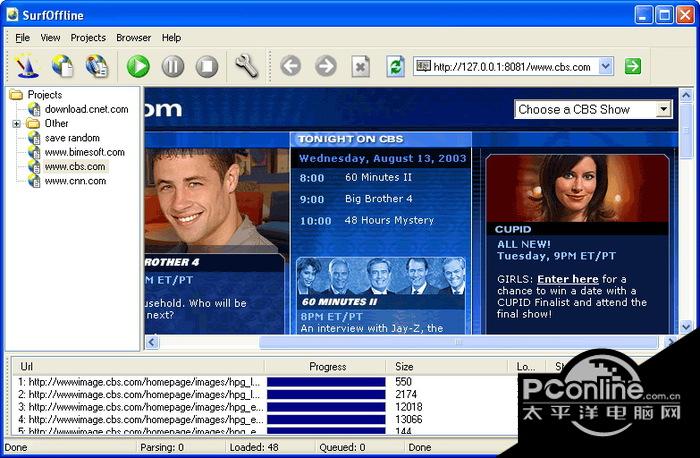700x458 pixels.
Task: Select save random project
Action: [x=72, y=137]
